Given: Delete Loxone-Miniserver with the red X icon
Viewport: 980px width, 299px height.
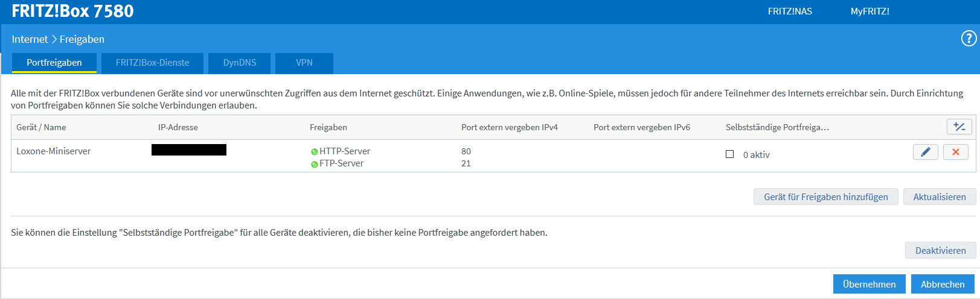Looking at the screenshot, I should click(956, 152).
